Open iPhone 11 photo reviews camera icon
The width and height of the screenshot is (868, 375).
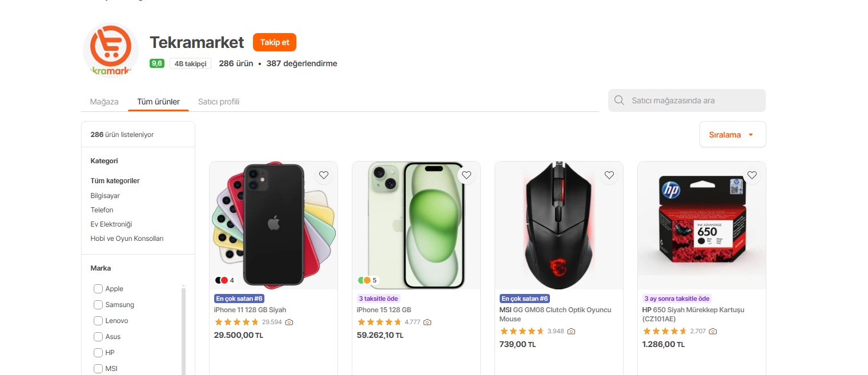pyautogui.click(x=289, y=322)
